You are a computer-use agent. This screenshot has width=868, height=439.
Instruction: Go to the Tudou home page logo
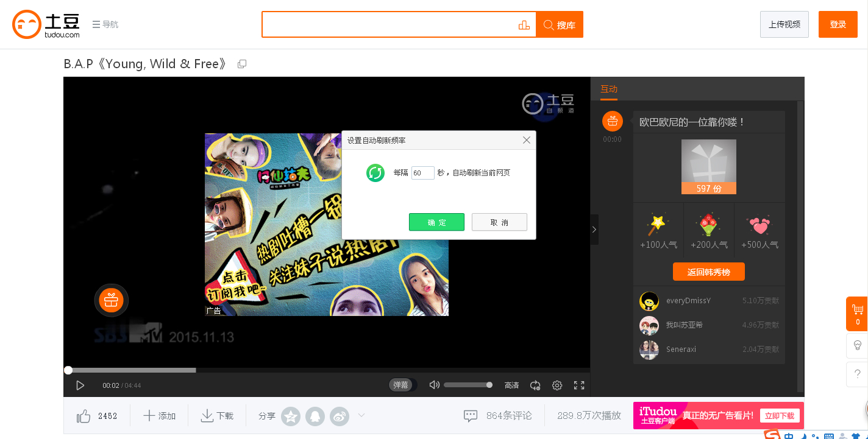pos(46,24)
